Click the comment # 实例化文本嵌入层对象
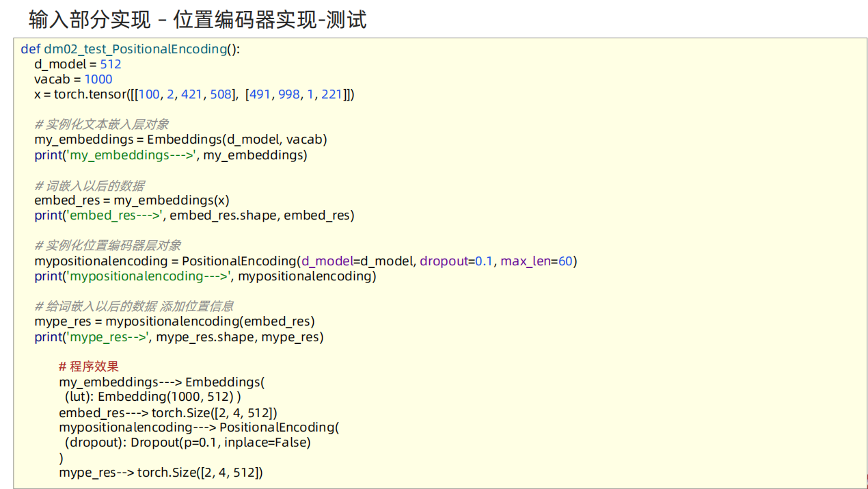 tap(102, 124)
